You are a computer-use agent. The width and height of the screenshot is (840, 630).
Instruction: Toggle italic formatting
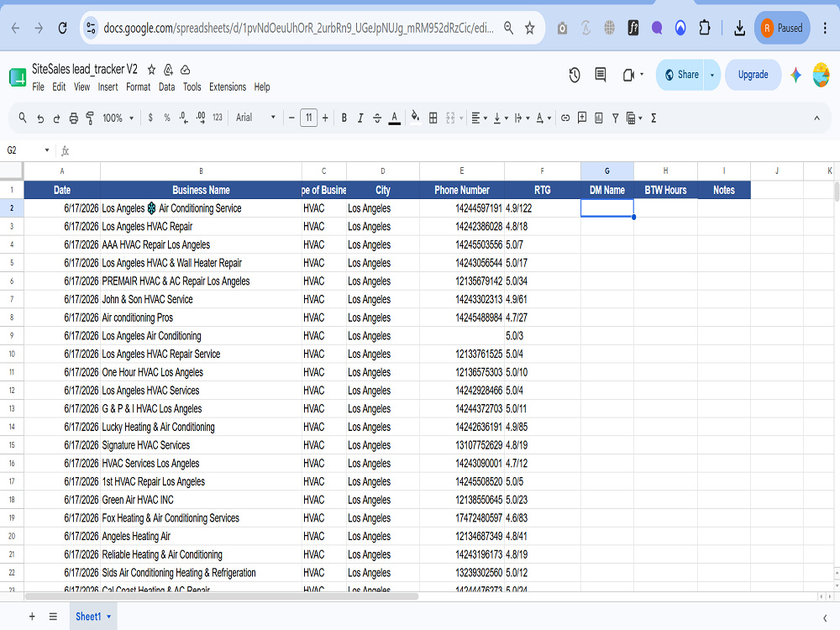[360, 118]
